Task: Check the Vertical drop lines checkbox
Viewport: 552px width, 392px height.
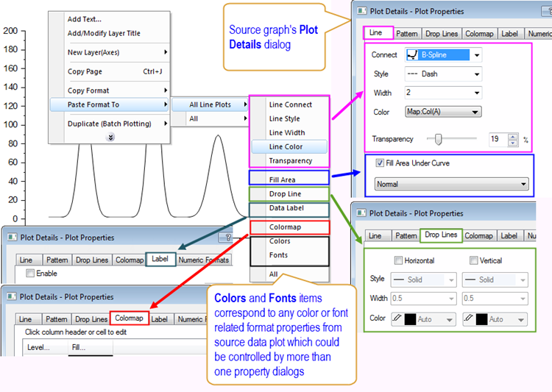Action: (x=473, y=261)
